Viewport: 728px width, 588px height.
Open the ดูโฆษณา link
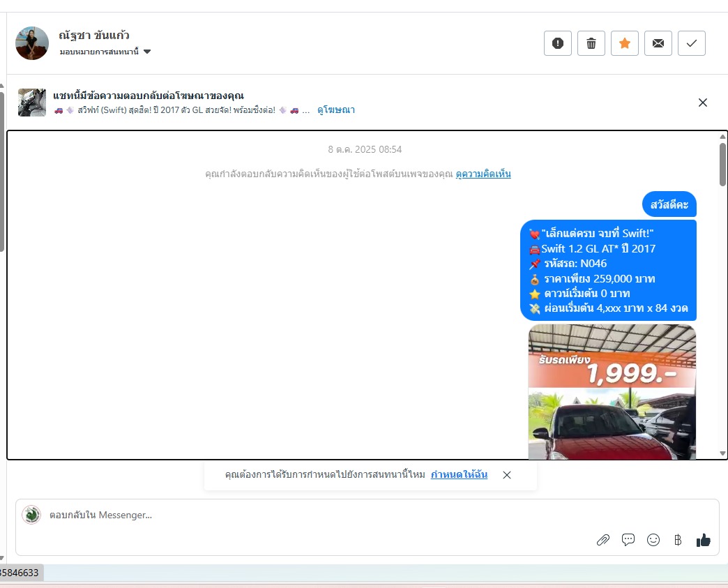336,110
